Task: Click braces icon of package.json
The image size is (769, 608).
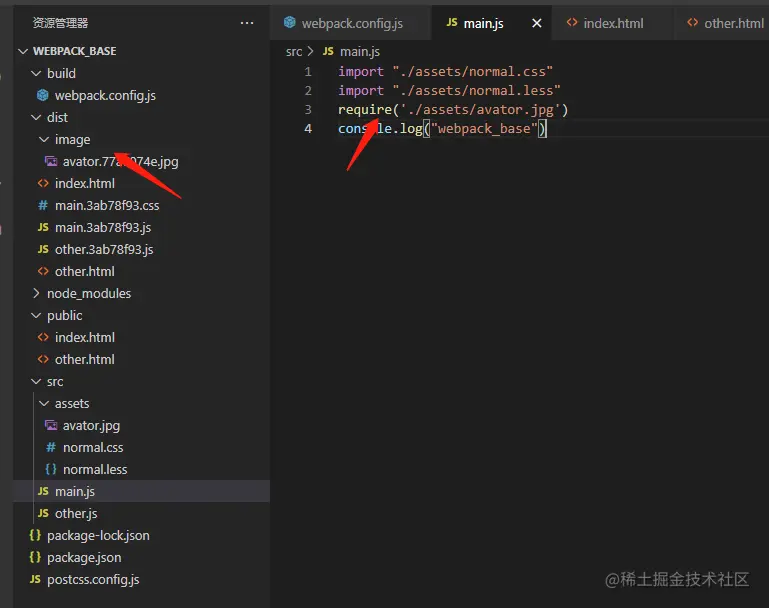Action: [35, 557]
